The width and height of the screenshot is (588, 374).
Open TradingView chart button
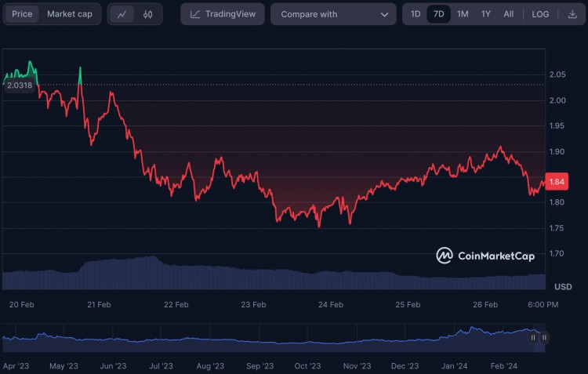pos(223,14)
